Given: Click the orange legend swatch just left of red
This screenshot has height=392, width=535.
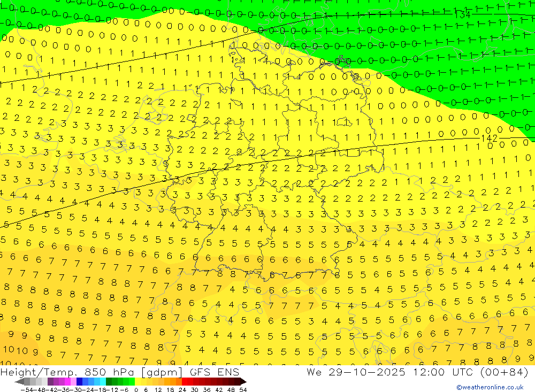Looking at the screenshot, I should coord(179,382).
